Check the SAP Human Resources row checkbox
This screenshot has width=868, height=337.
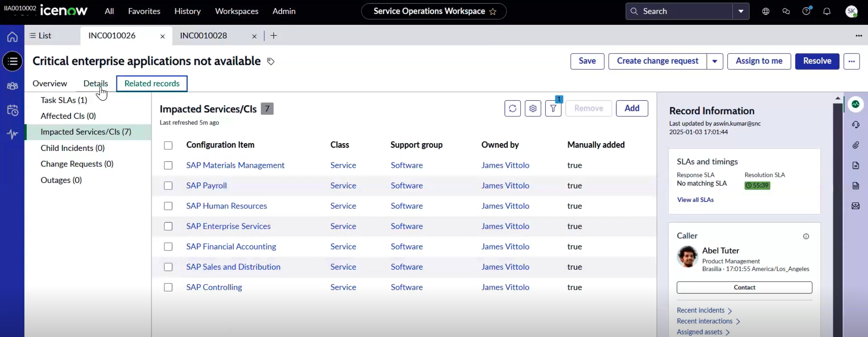[x=168, y=206]
